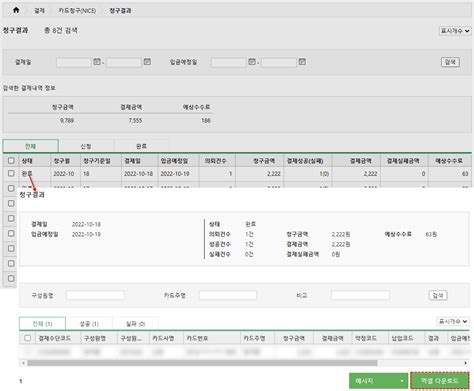Open the 메시지 button dropdown arrow
Screen dimensions: 474x391
(x=402, y=381)
